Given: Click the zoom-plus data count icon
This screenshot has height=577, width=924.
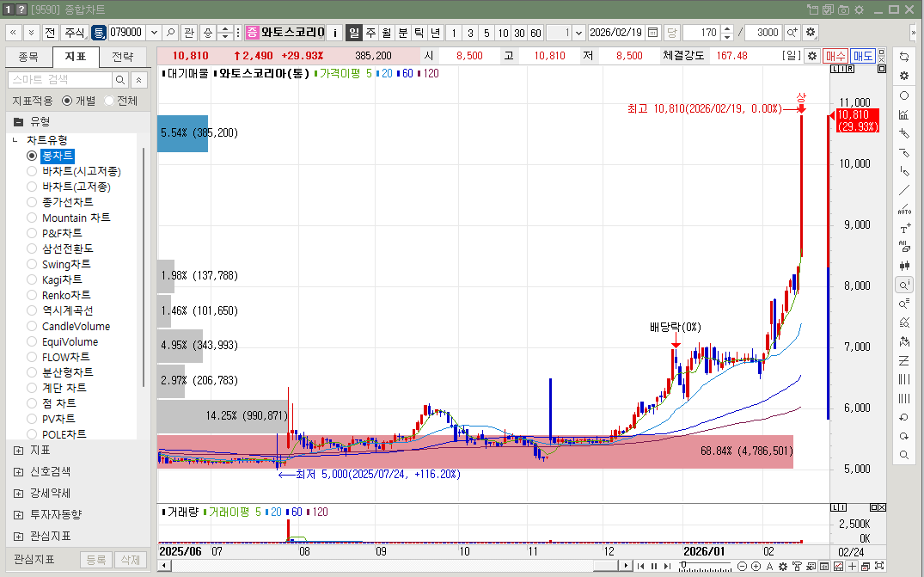Looking at the screenshot, I should 792,33.
